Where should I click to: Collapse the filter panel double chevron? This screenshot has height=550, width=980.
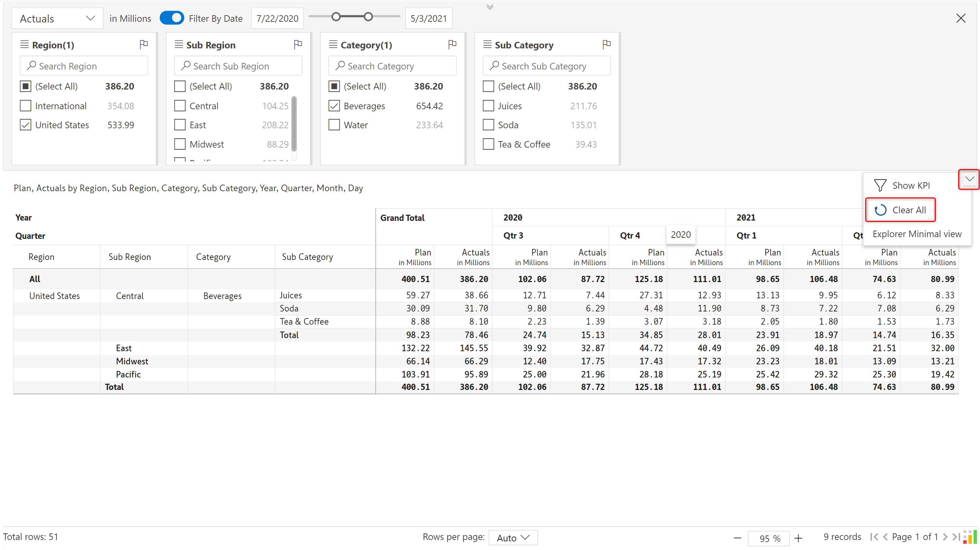click(489, 7)
